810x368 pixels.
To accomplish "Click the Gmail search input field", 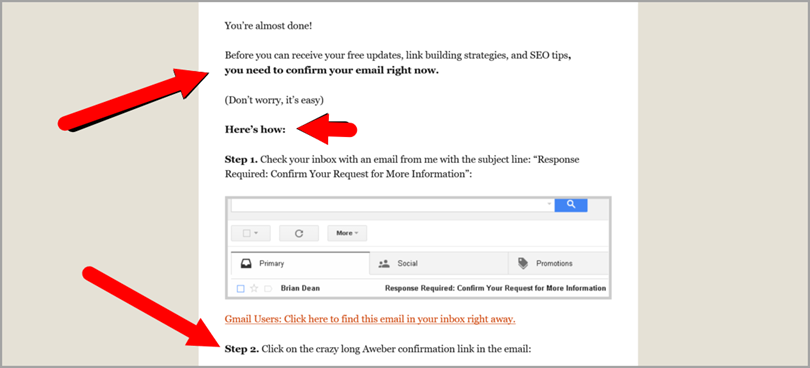I will [393, 204].
